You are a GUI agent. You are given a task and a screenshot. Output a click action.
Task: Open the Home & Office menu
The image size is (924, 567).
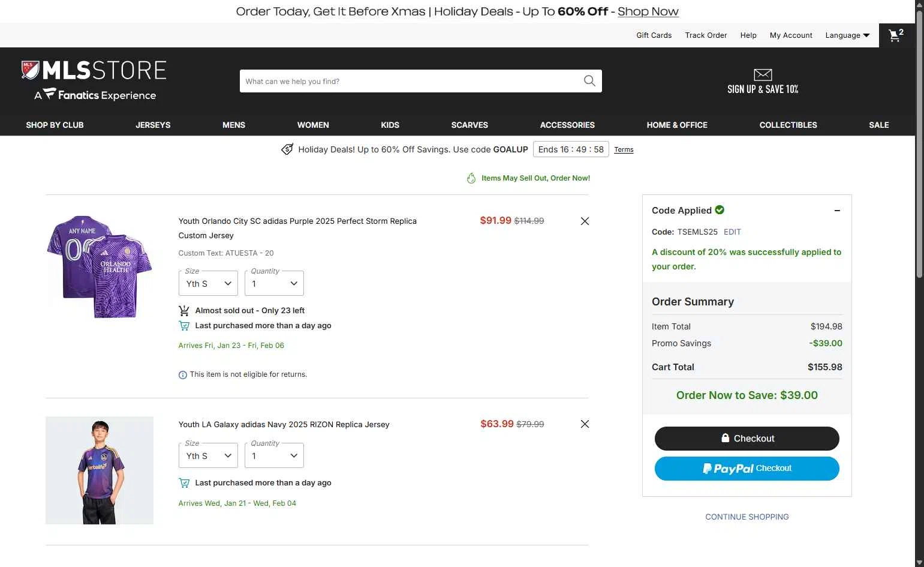click(x=677, y=125)
